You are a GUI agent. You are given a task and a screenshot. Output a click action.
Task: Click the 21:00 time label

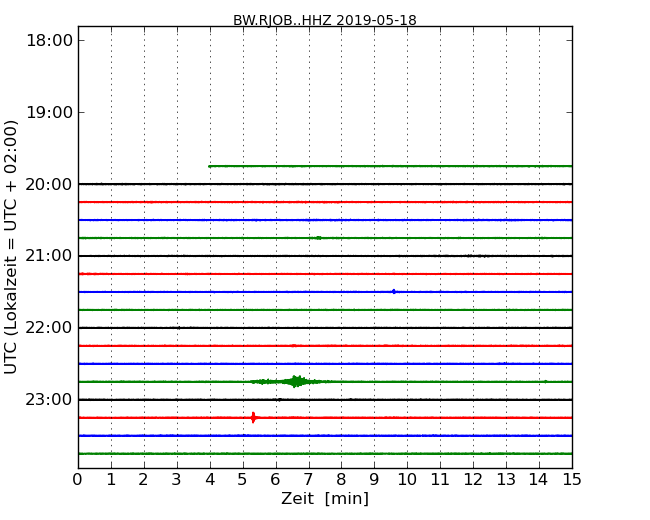49,256
